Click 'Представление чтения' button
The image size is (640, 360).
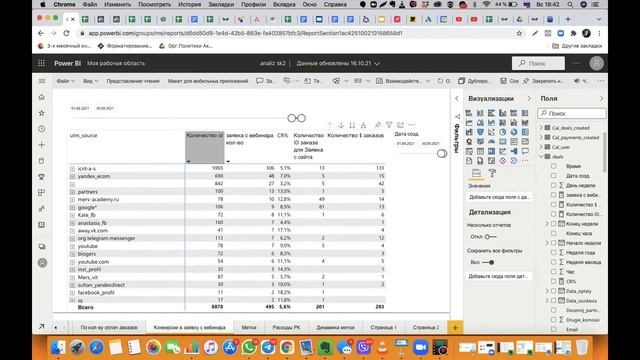pyautogui.click(x=133, y=81)
